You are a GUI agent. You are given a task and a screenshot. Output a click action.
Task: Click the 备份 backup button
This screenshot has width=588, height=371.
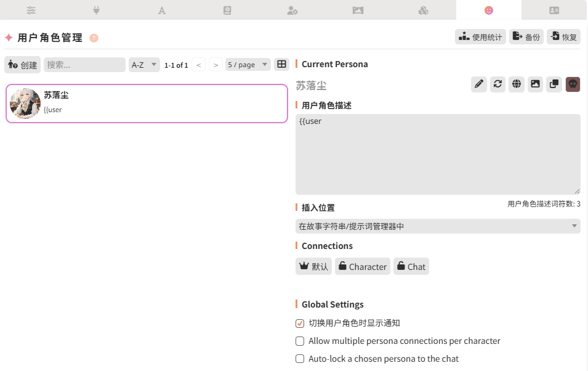pos(526,37)
